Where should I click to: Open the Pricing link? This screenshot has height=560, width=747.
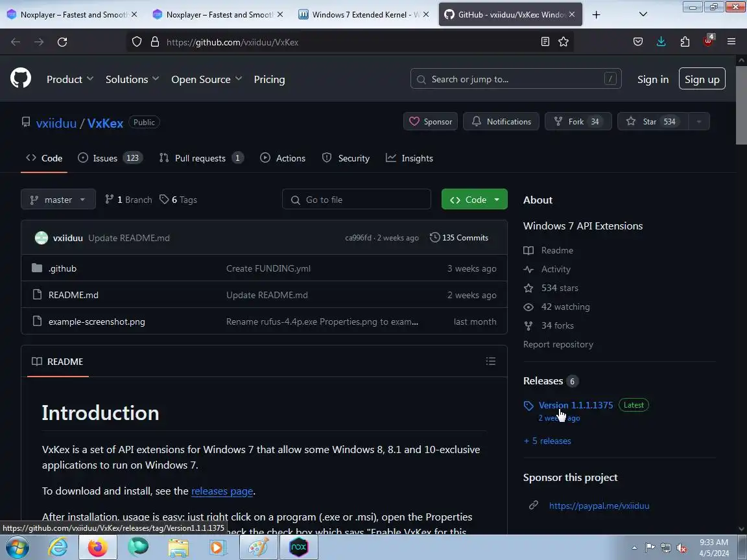[269, 80]
